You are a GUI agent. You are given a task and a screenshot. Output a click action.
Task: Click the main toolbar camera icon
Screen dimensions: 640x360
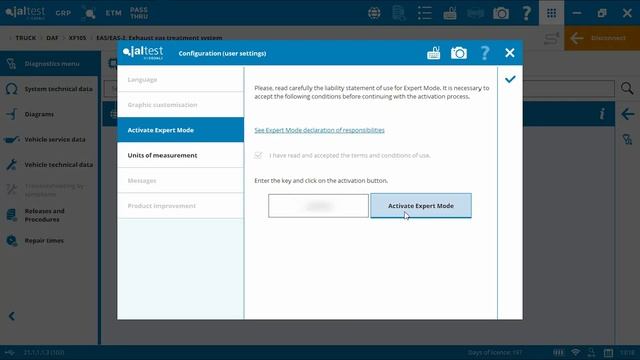click(x=501, y=13)
